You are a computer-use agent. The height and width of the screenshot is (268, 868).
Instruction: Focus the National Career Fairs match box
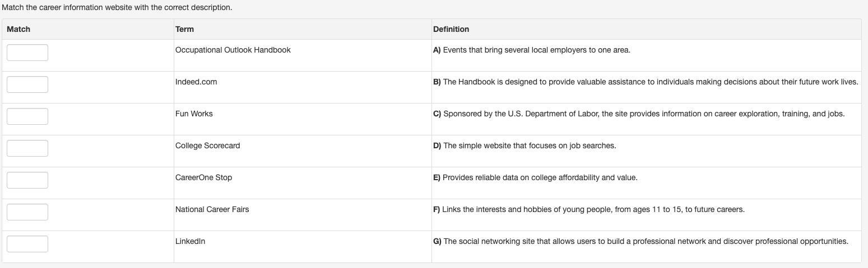pyautogui.click(x=27, y=212)
